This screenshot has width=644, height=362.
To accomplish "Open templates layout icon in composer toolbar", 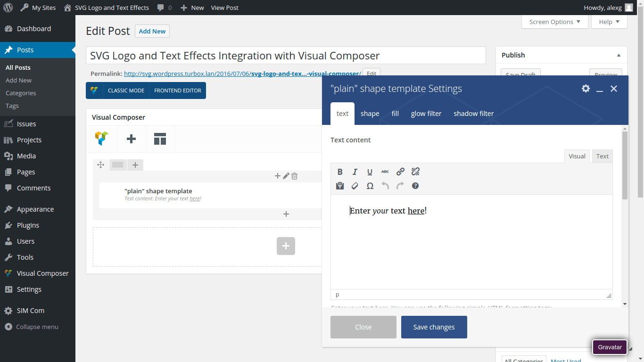I will pos(160,139).
